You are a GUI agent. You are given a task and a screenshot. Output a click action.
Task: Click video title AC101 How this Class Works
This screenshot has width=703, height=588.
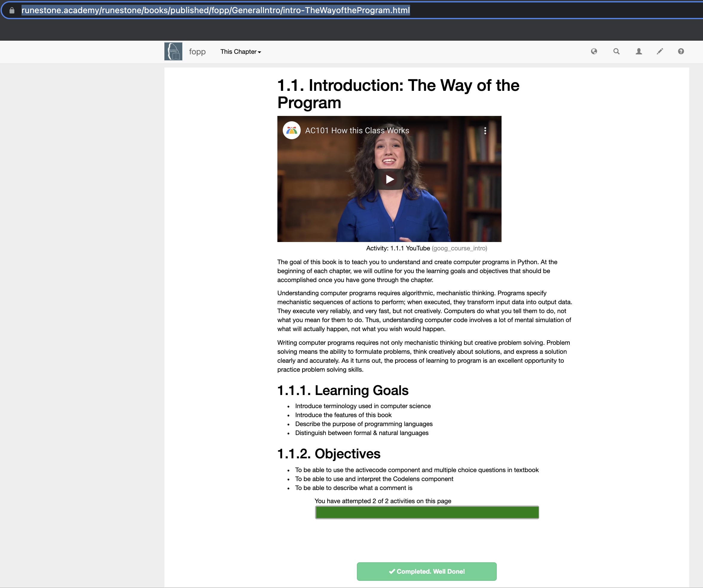coord(357,131)
